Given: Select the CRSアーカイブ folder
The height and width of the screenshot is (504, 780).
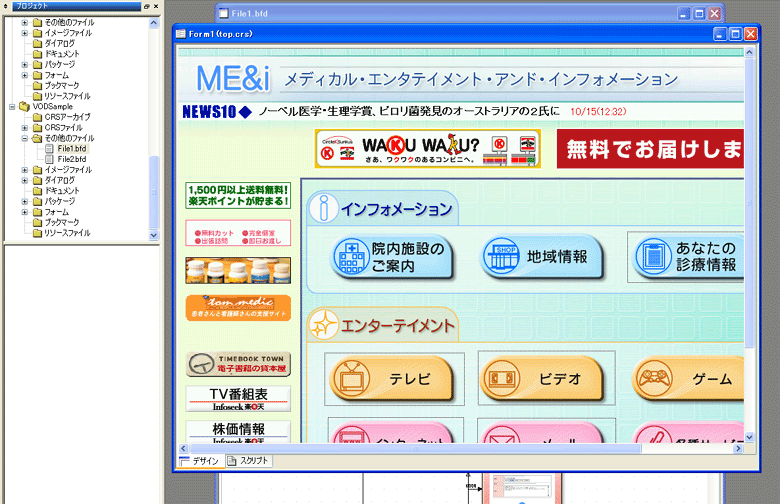Looking at the screenshot, I should coord(67,117).
